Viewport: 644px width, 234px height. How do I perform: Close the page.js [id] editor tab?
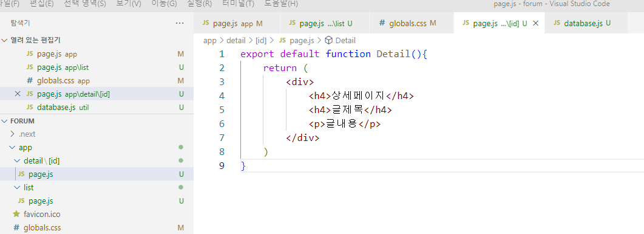pos(535,24)
